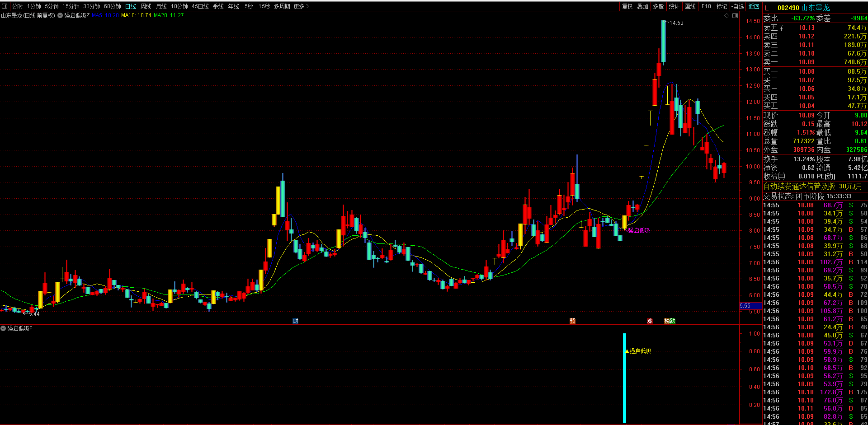868x425 pixels.
Task: Select the 45日线 period tab
Action: (x=200, y=6)
